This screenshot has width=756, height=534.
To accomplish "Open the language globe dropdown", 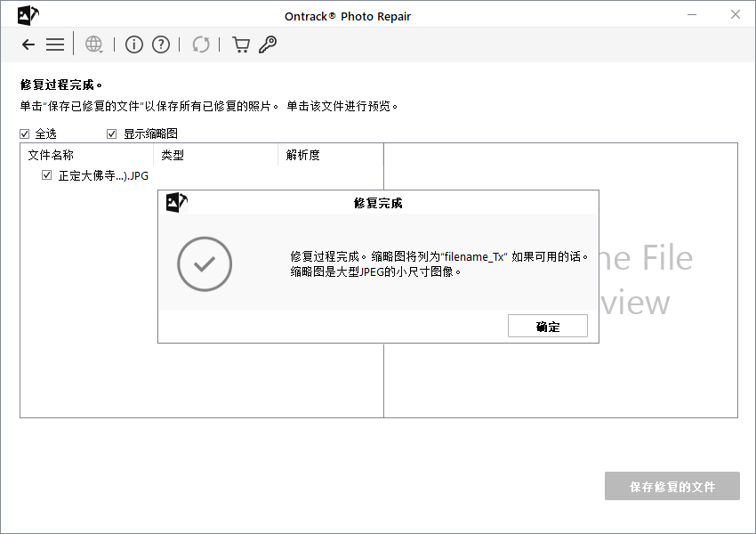I will pyautogui.click(x=93, y=44).
